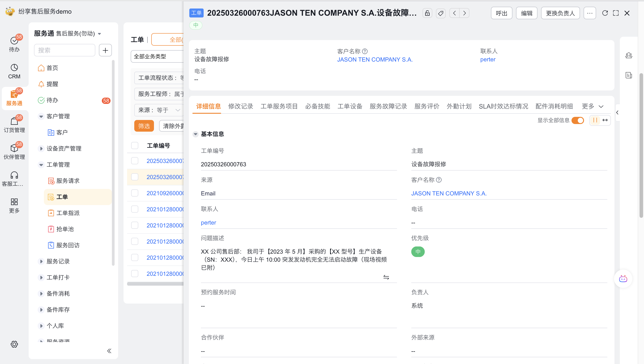Open the settings gear in the sidebar

coord(14,344)
